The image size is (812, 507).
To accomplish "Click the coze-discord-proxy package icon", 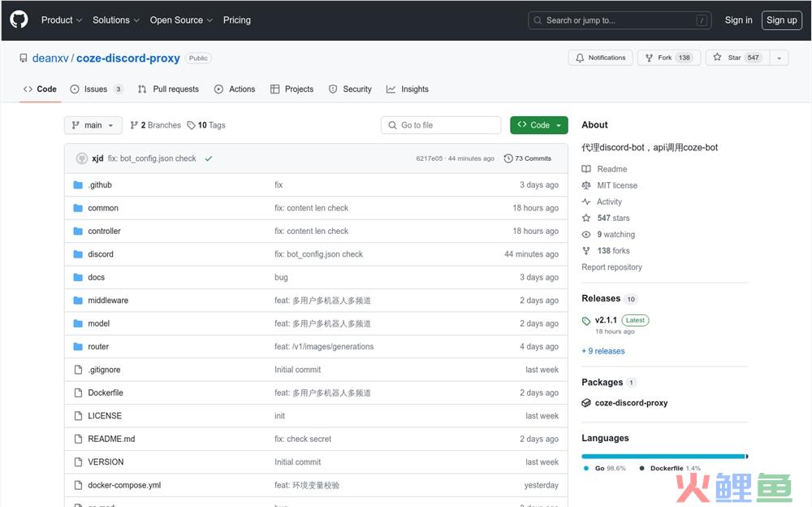I will coord(586,403).
